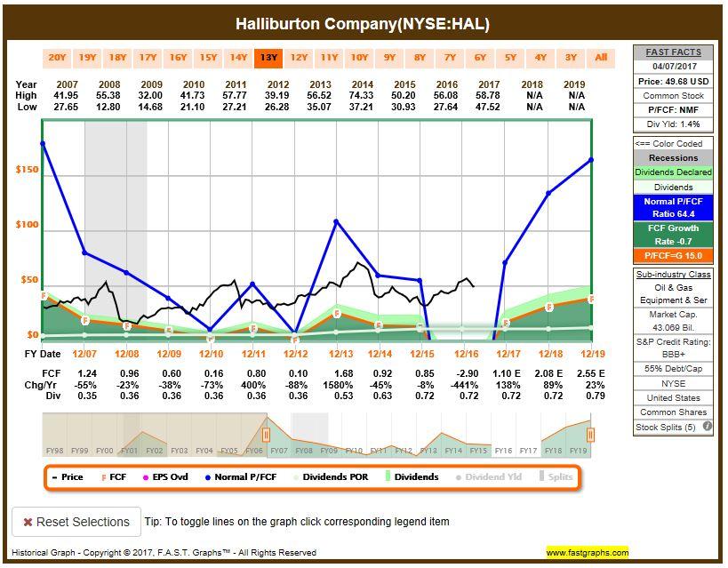Select the 17Y time range tab
This screenshot has width=728, height=568.
(148, 58)
